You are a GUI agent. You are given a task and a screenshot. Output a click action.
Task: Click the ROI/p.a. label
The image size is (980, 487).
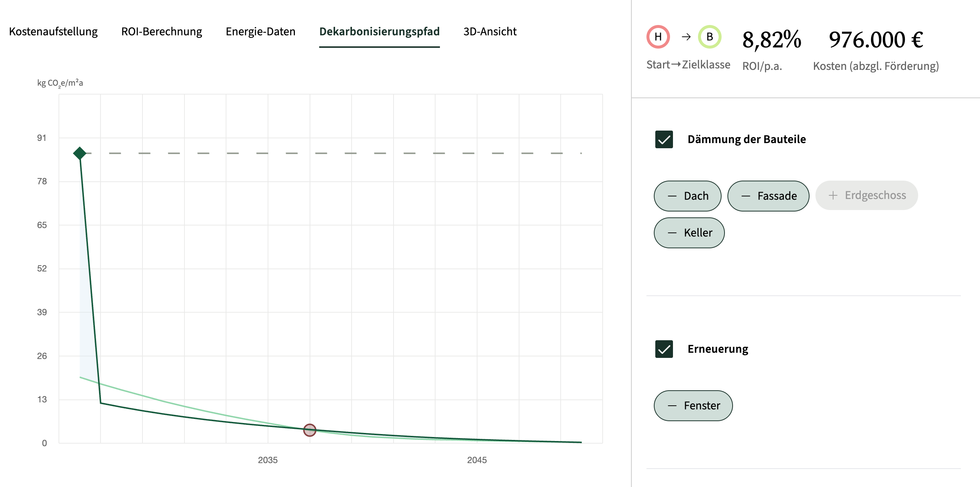click(762, 66)
